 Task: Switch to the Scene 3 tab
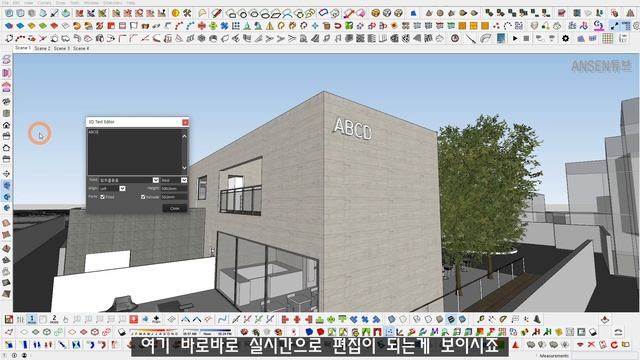(x=62, y=48)
